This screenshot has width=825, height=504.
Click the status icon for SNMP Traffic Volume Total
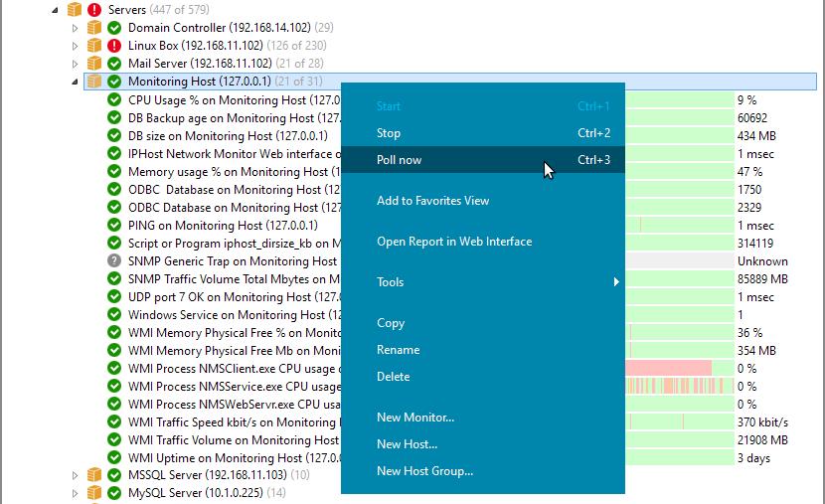coord(114,278)
